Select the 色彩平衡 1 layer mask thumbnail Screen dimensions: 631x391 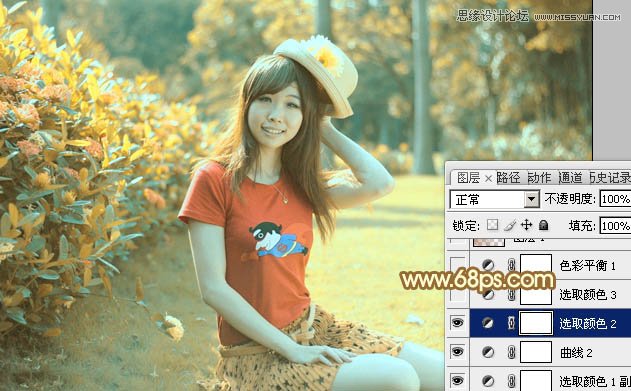click(x=536, y=265)
